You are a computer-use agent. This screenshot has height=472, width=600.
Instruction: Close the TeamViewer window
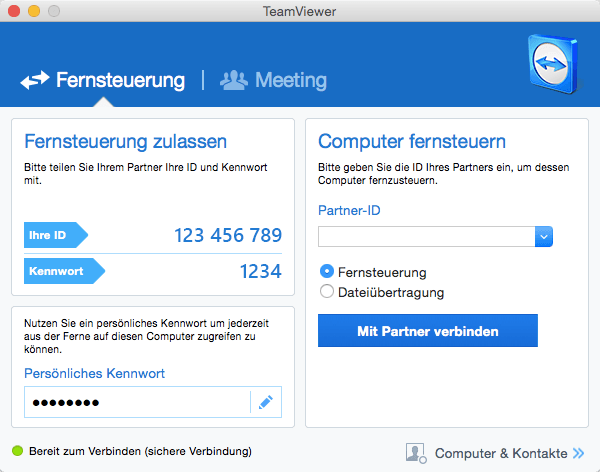coord(14,11)
